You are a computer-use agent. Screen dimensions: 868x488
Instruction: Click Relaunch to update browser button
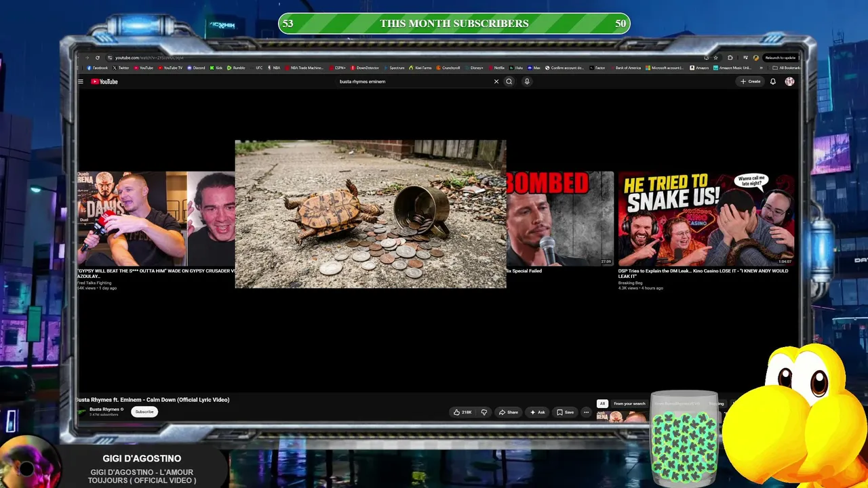[x=780, y=58]
